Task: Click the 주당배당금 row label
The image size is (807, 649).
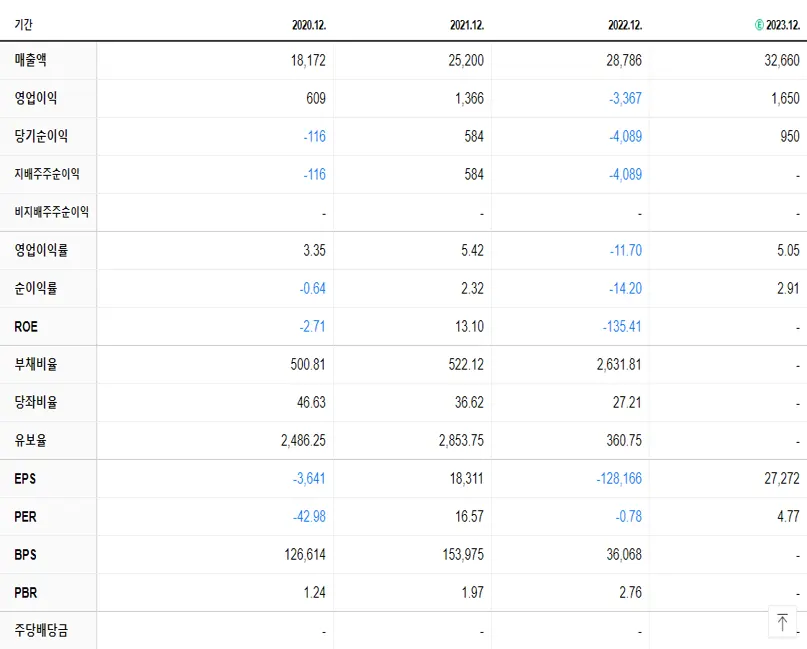Action: [41, 630]
